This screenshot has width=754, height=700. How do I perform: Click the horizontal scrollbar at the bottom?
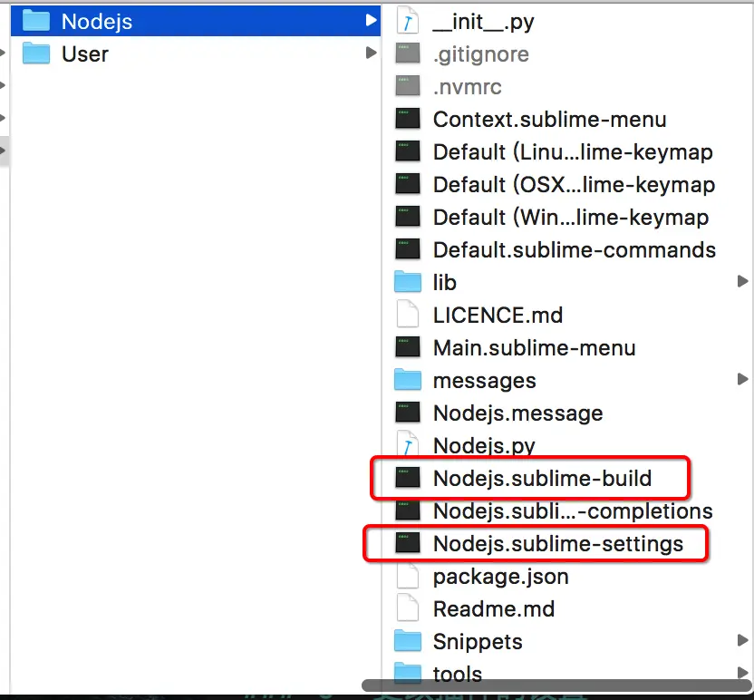coord(556,685)
